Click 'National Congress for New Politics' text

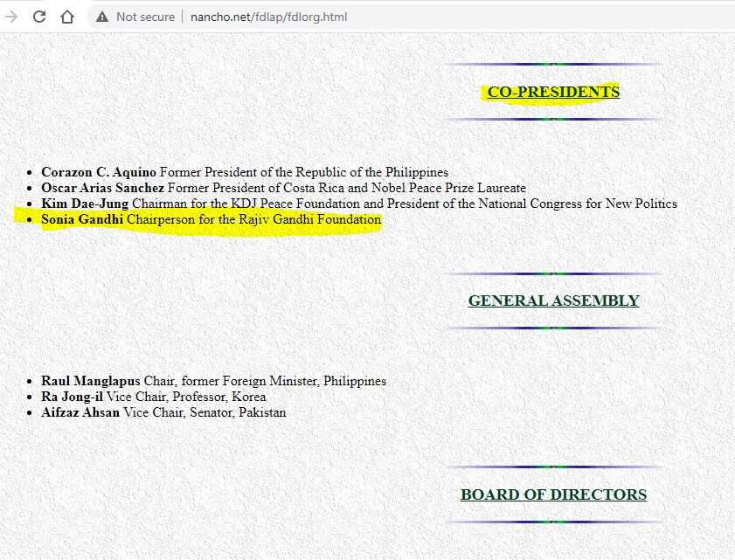pyautogui.click(x=578, y=204)
